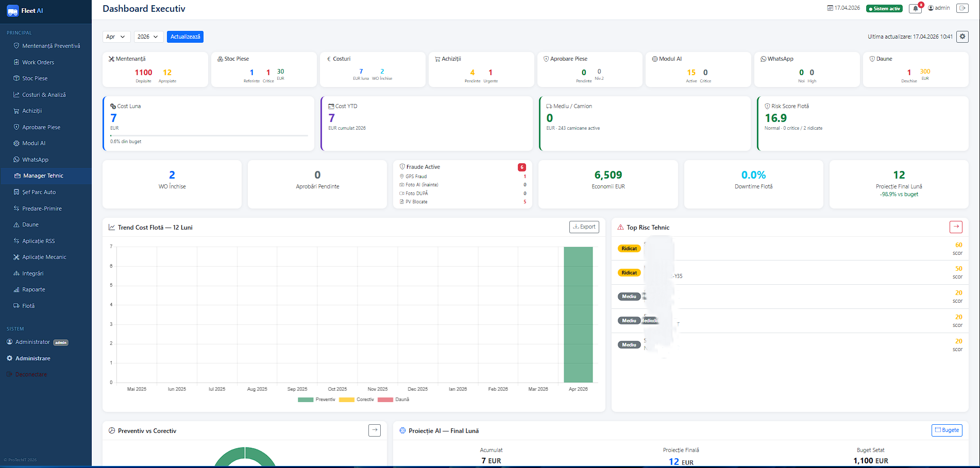This screenshot has height=468, width=980.
Task: Click the 6,509 Economii EUR card
Action: [608, 184]
